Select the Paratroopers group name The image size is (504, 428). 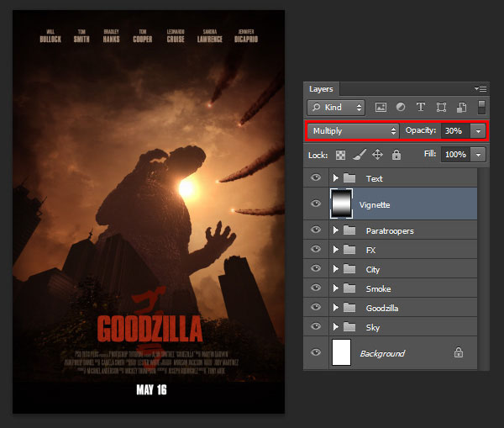coord(390,230)
